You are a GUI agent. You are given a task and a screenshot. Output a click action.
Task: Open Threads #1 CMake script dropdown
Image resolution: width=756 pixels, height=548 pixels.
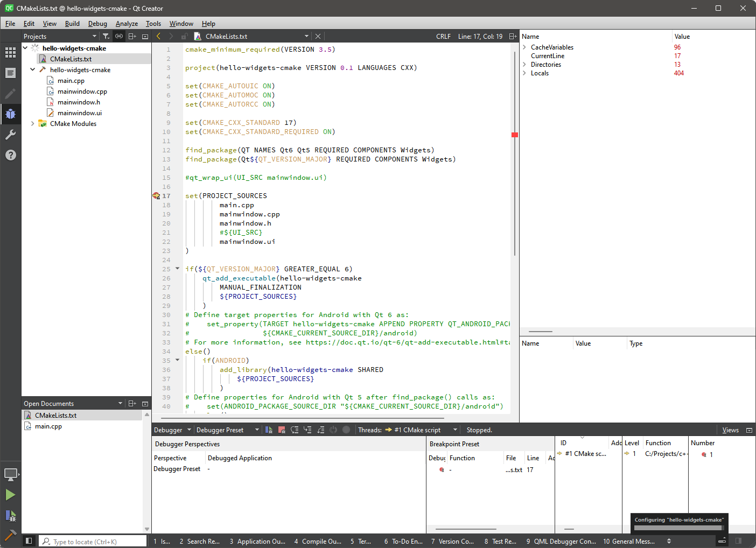tap(422, 430)
